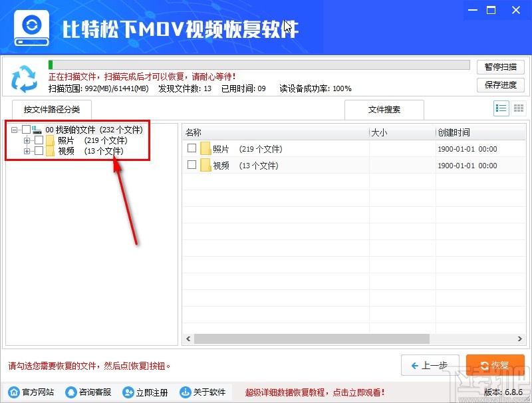Open the 文件搜索 tab
The height and width of the screenshot is (403, 532).
coord(384,110)
